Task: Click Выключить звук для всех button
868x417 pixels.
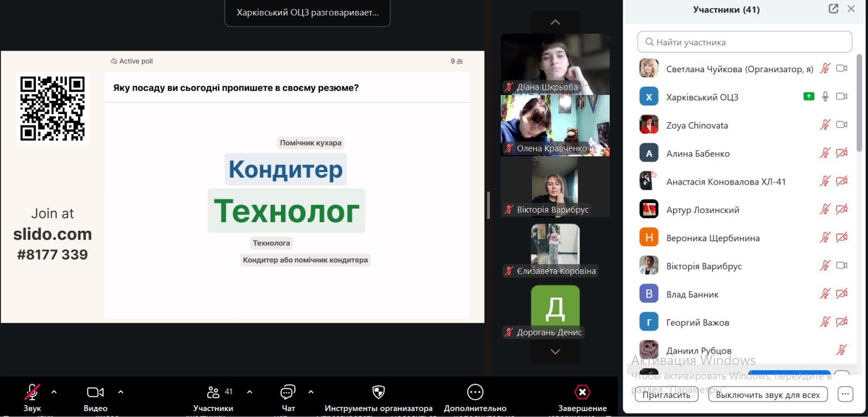Action: (767, 395)
